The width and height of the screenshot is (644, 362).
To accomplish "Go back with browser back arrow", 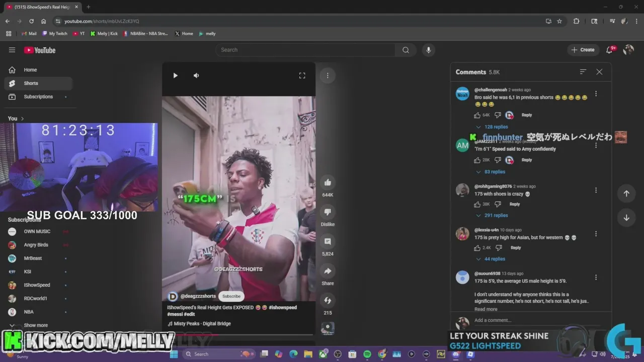I will coord(8,21).
